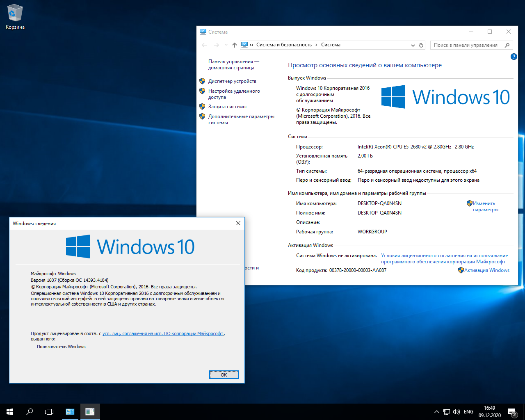Open 'Защита системы' link
The image size is (525, 420).
click(x=227, y=107)
